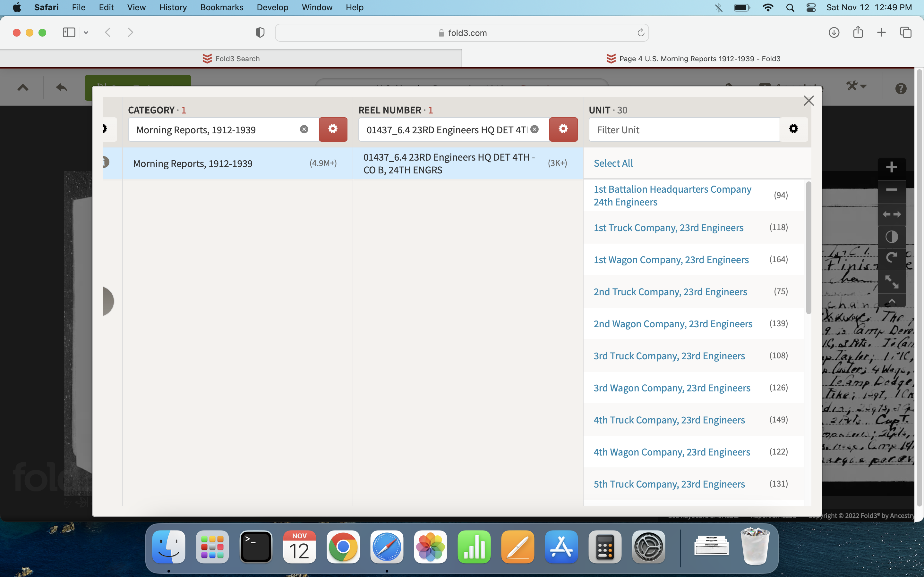
Task: Expand the sidebar dropdown chevron in Safari
Action: coord(86,32)
